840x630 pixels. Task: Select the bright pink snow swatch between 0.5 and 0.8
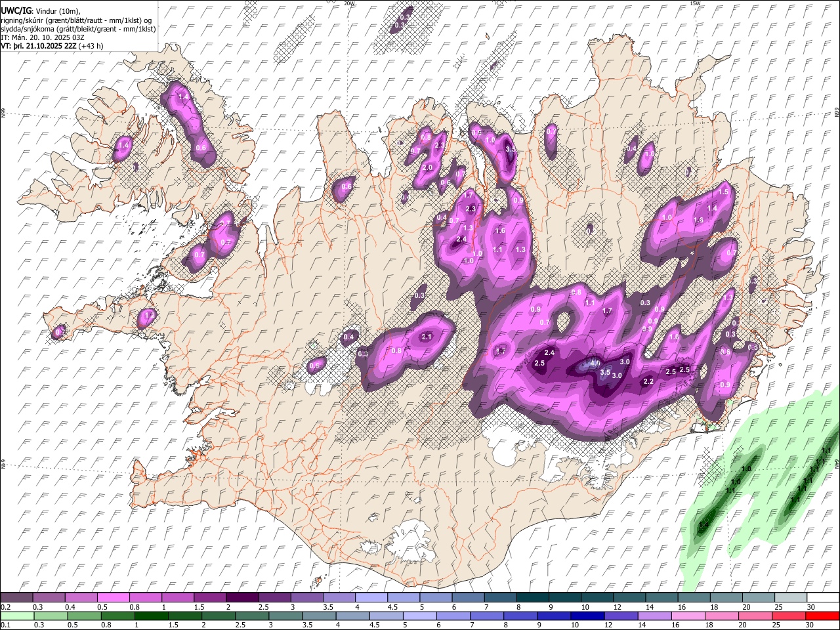coord(113,598)
